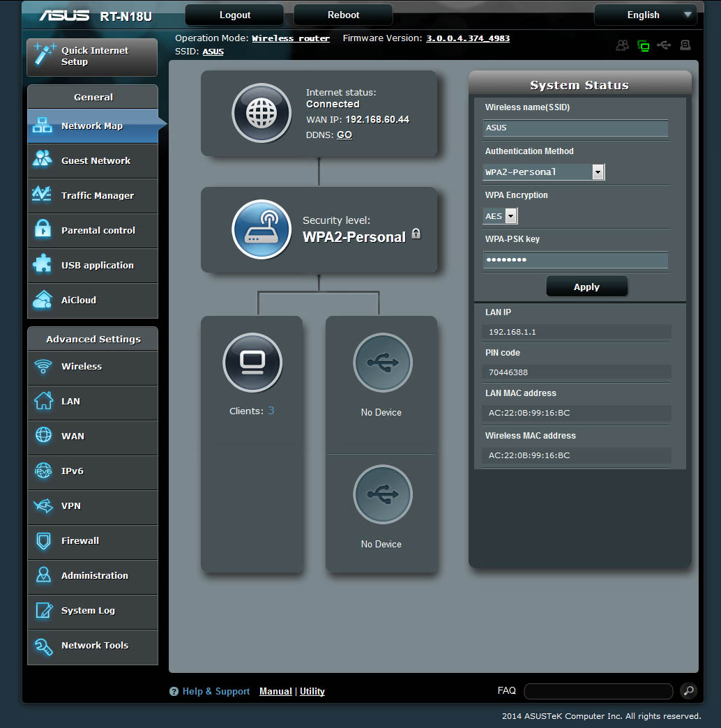Click the printer status icon in header

[685, 45]
